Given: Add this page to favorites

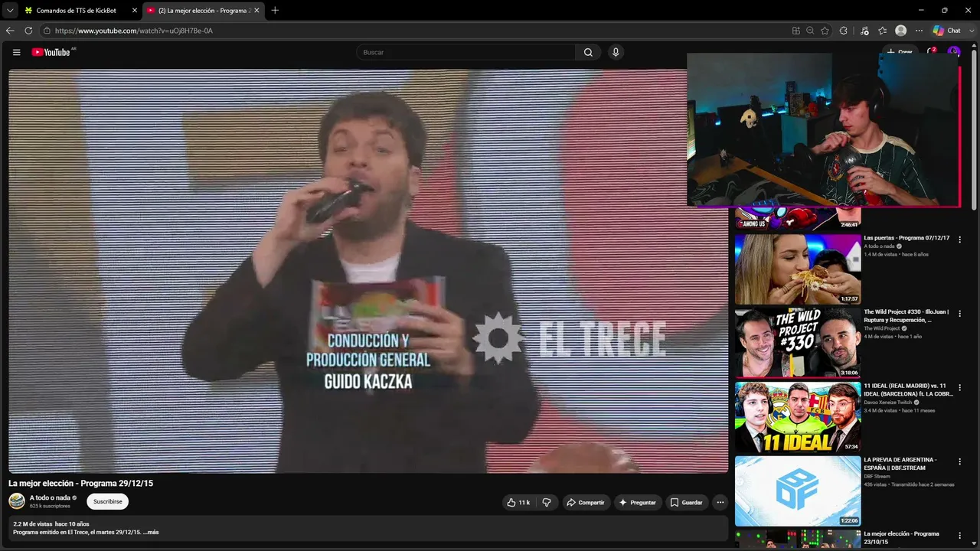Looking at the screenshot, I should pos(825,31).
